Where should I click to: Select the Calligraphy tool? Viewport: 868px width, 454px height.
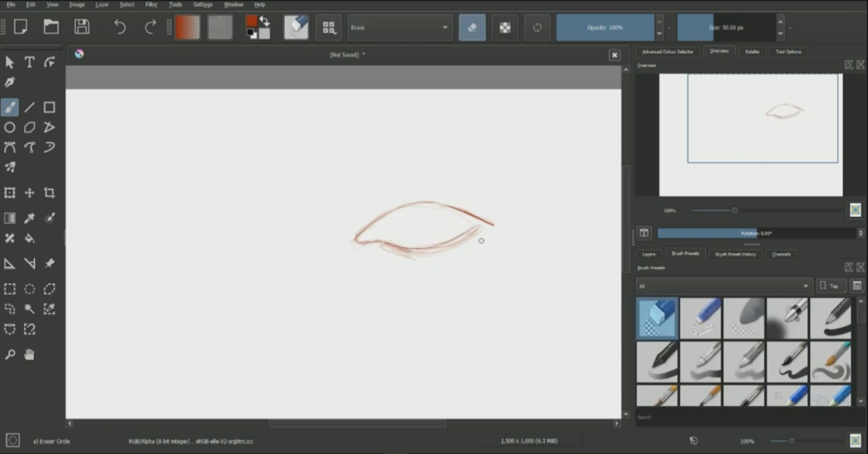(x=10, y=82)
